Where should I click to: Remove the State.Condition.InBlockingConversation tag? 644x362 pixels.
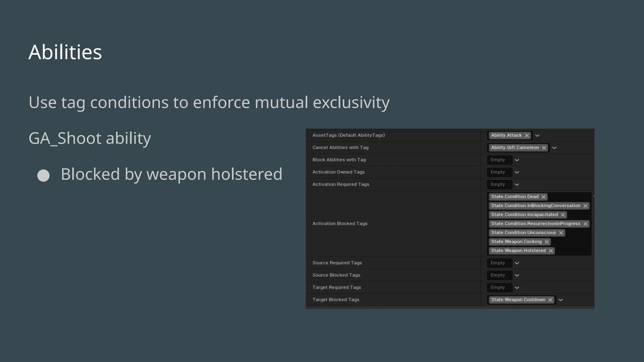click(x=585, y=206)
